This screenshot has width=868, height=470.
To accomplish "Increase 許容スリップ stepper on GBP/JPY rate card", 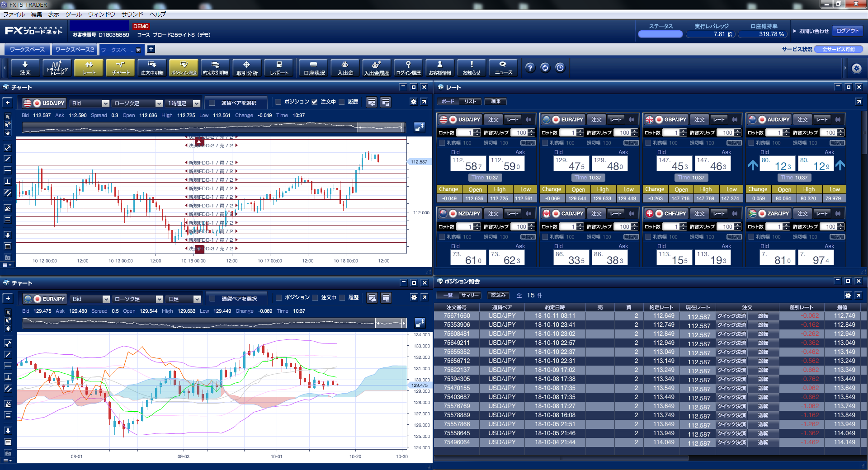I will (x=737, y=131).
